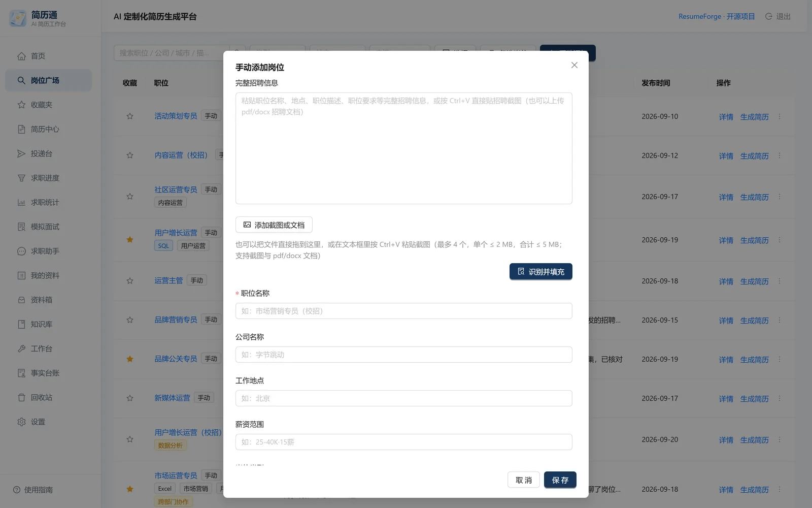
Task: Click the 添加截图或文档 button
Action: (274, 225)
